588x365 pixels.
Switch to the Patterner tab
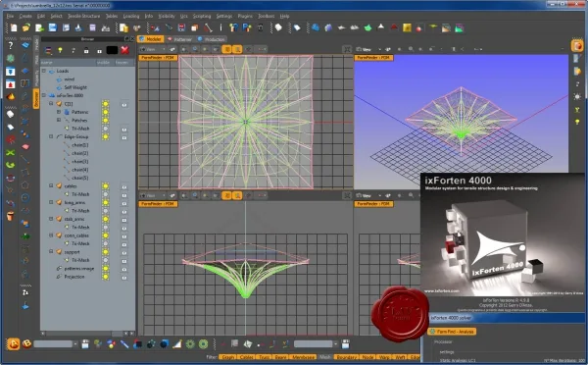[x=180, y=39]
